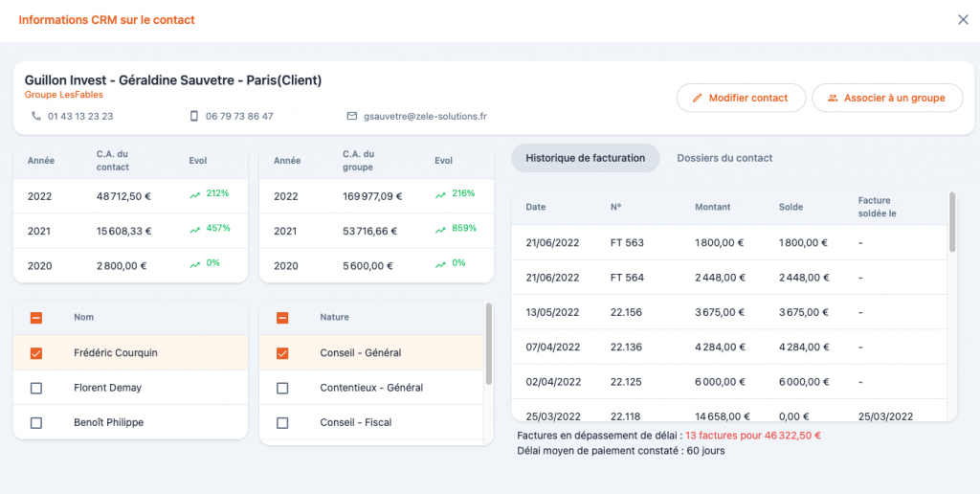Click the pencil icon in Modifier contact

click(698, 98)
